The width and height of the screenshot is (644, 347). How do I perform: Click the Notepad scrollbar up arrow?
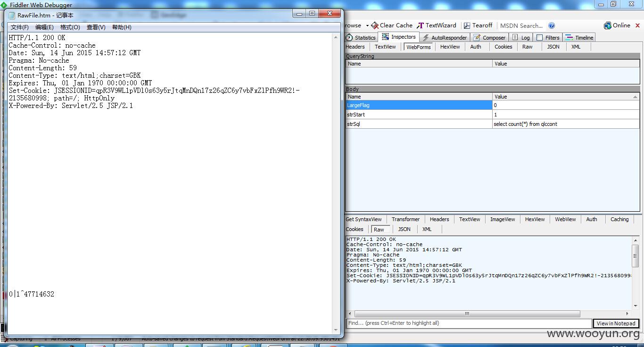tap(336, 37)
